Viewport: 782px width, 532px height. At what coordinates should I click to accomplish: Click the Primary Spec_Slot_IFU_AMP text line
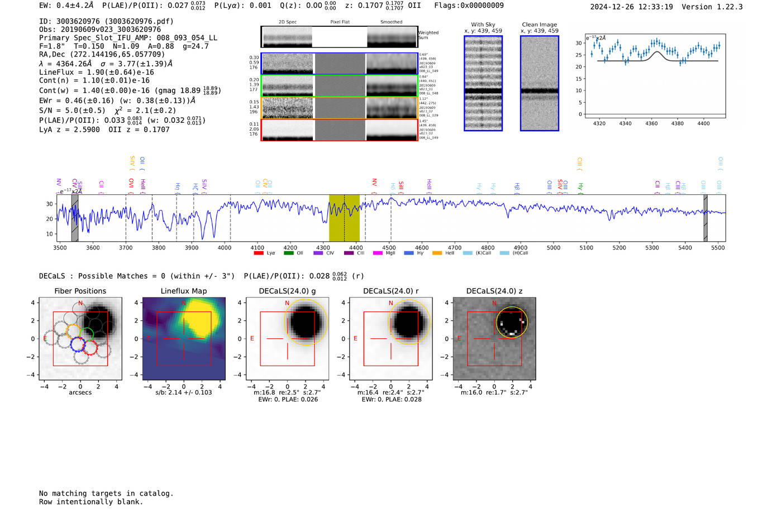[128, 38]
